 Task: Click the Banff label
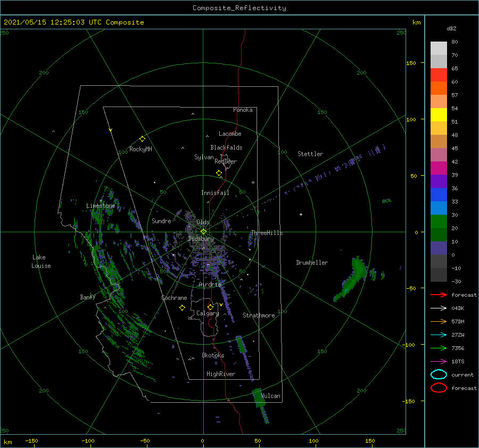tap(88, 297)
